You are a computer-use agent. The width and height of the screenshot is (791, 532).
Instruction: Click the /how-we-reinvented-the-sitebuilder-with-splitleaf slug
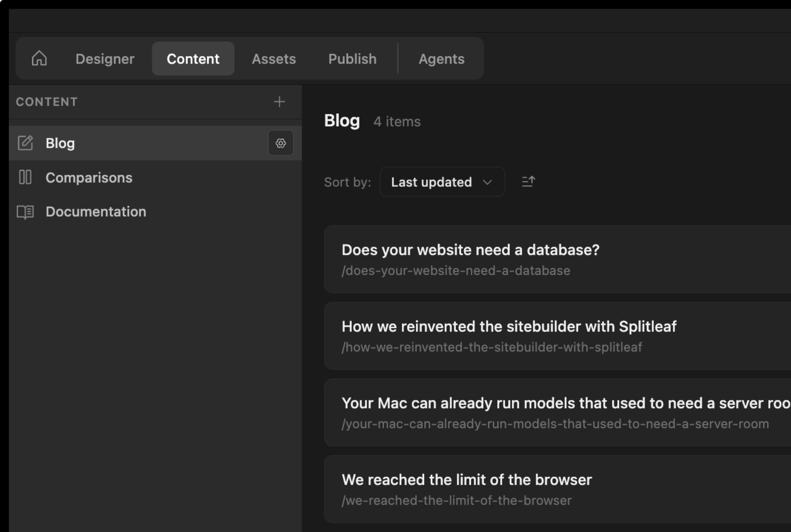click(x=492, y=347)
